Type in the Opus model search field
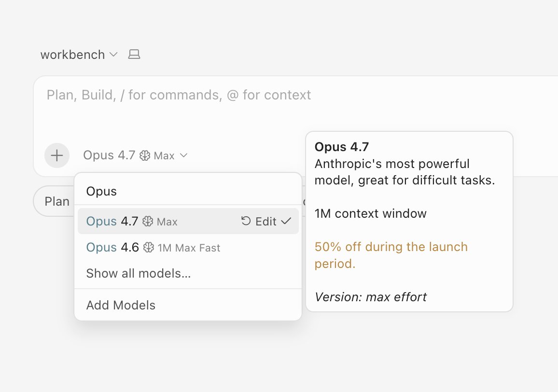Viewport: 558px width, 392px height. coord(188,191)
